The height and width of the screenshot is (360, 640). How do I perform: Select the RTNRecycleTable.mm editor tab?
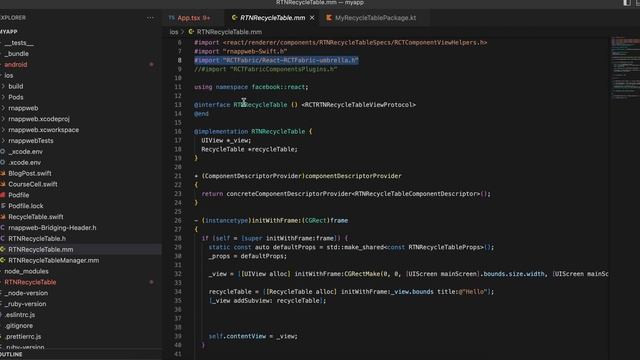[x=272, y=18]
